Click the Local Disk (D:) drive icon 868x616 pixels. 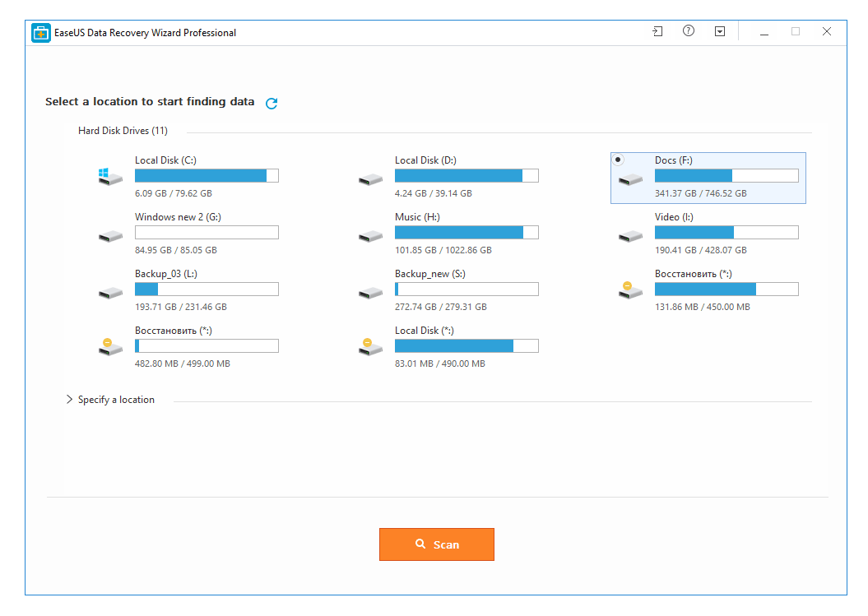coord(370,180)
